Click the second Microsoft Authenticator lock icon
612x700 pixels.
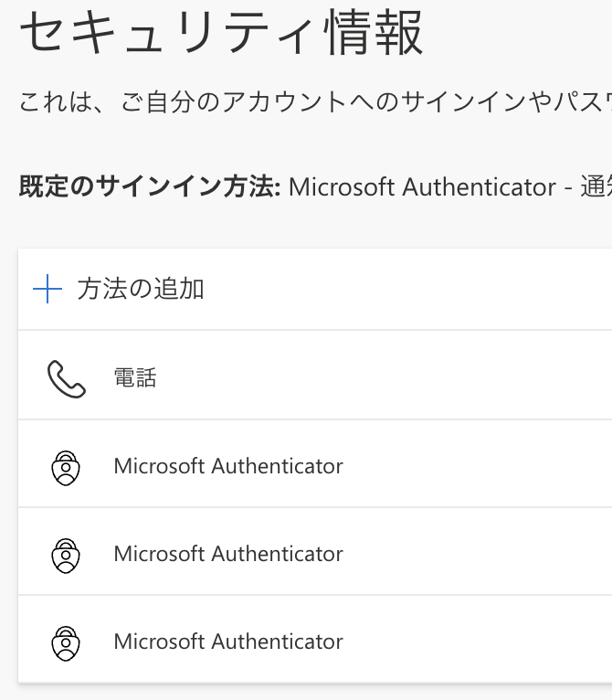coord(65,555)
